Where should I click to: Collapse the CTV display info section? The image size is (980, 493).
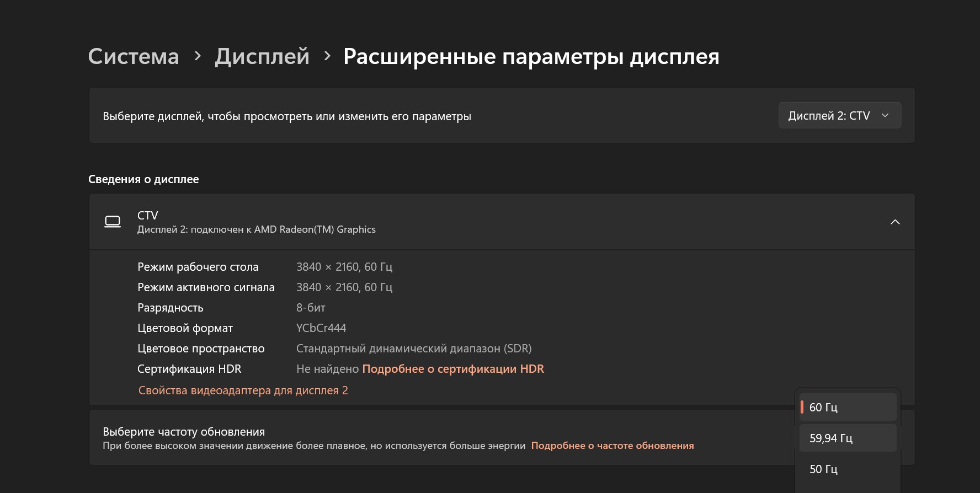(895, 222)
